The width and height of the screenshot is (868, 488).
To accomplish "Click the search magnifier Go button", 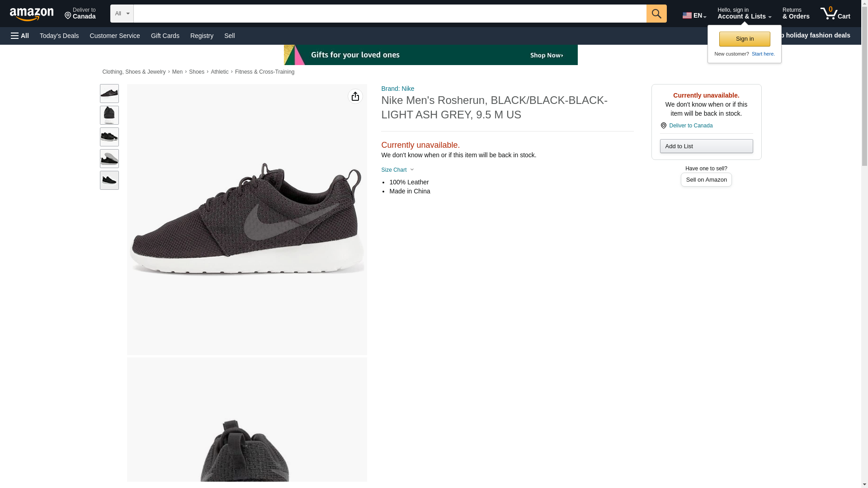I will [656, 14].
